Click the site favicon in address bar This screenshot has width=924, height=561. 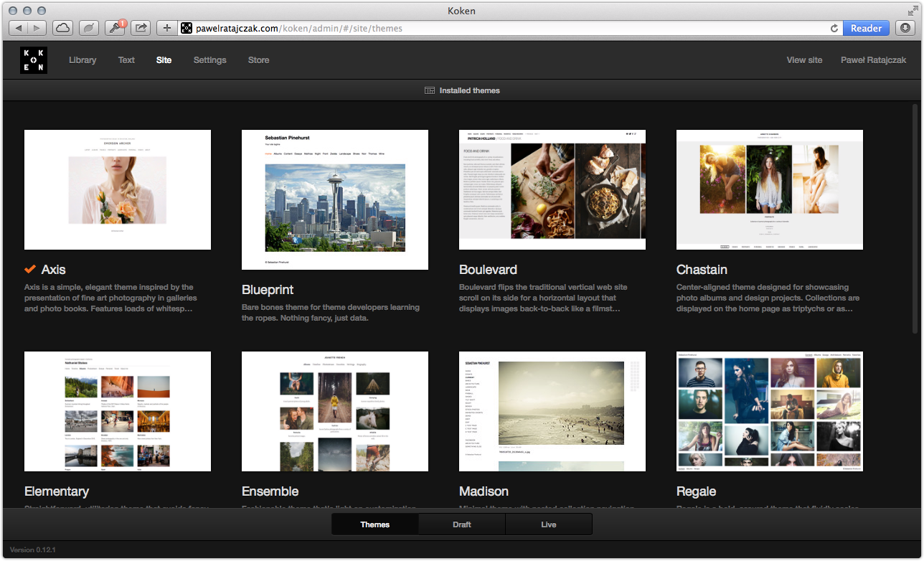click(187, 29)
